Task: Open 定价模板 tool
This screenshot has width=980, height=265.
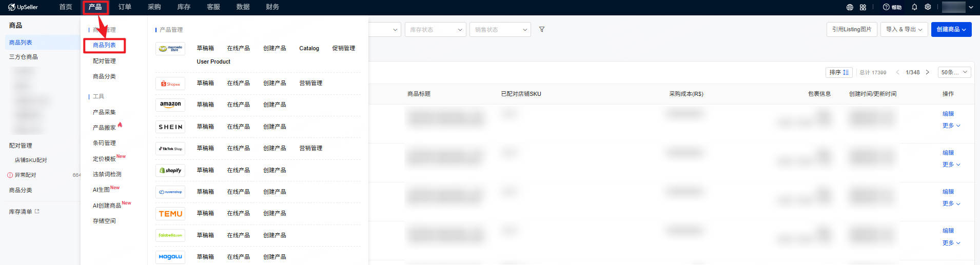Action: [104, 159]
